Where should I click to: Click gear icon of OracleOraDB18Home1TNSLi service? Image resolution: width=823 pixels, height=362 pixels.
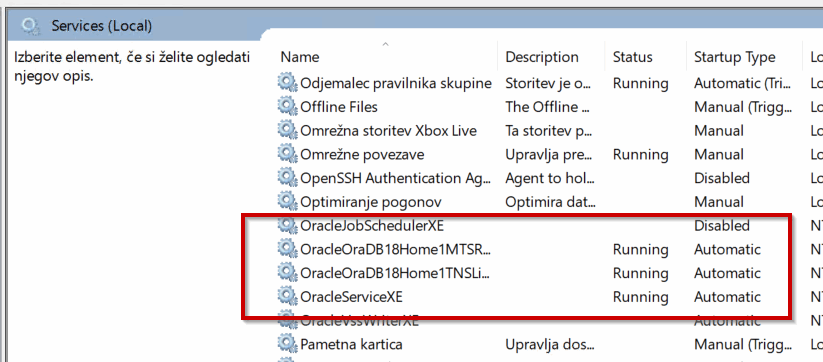click(x=287, y=273)
